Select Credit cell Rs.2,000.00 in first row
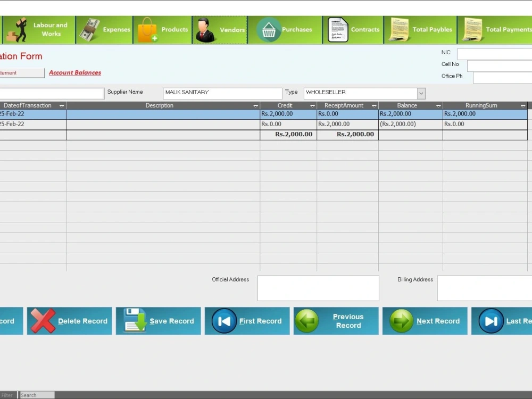The image size is (532, 399). [288, 114]
